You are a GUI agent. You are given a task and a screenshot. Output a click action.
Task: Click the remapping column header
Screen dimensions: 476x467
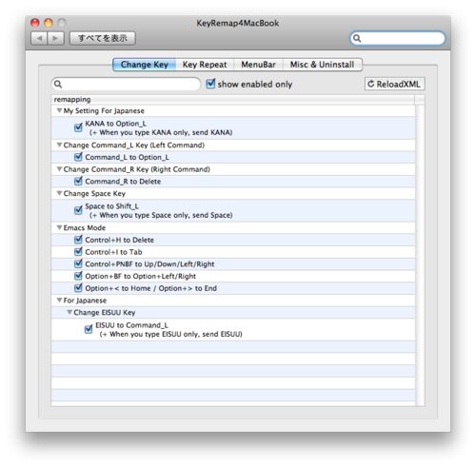(233, 100)
